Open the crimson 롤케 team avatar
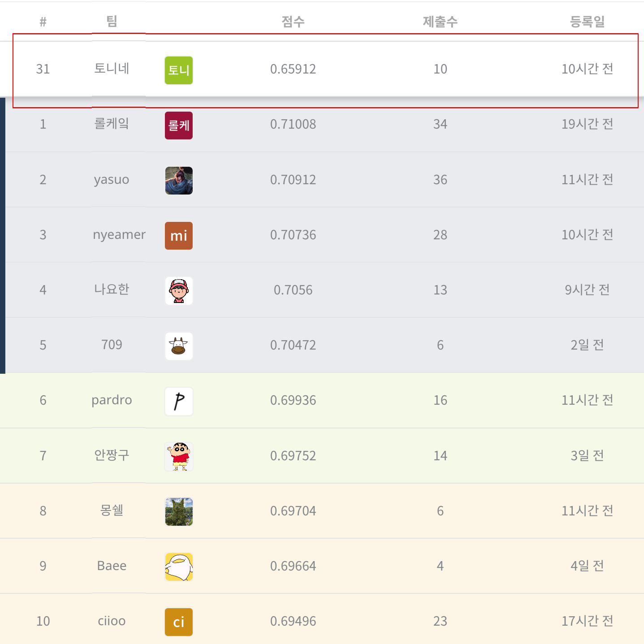 (179, 125)
